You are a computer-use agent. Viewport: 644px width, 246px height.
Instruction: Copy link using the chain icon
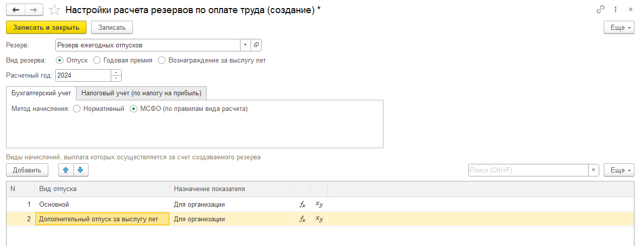pyautogui.click(x=600, y=10)
